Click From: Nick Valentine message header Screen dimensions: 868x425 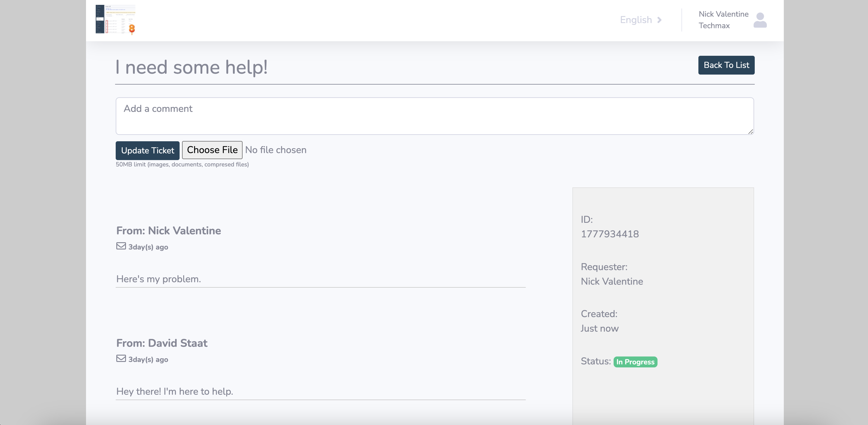[168, 230]
